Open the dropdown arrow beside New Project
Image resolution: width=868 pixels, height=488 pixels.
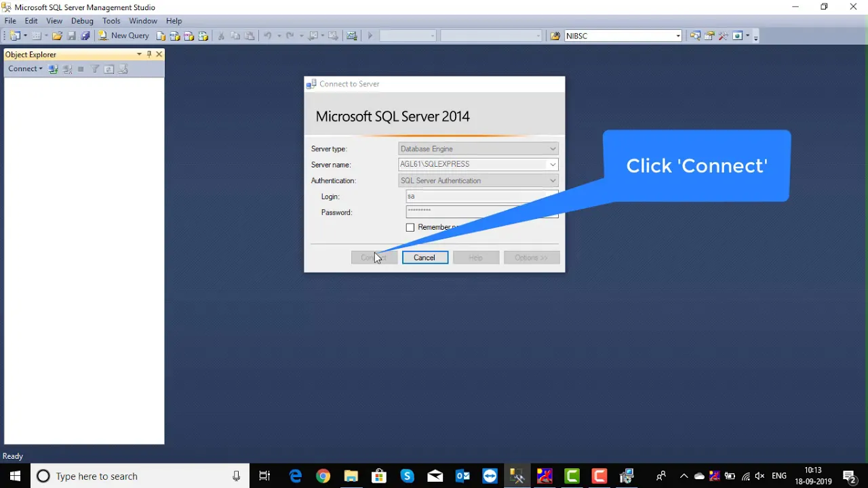pyautogui.click(x=25, y=36)
